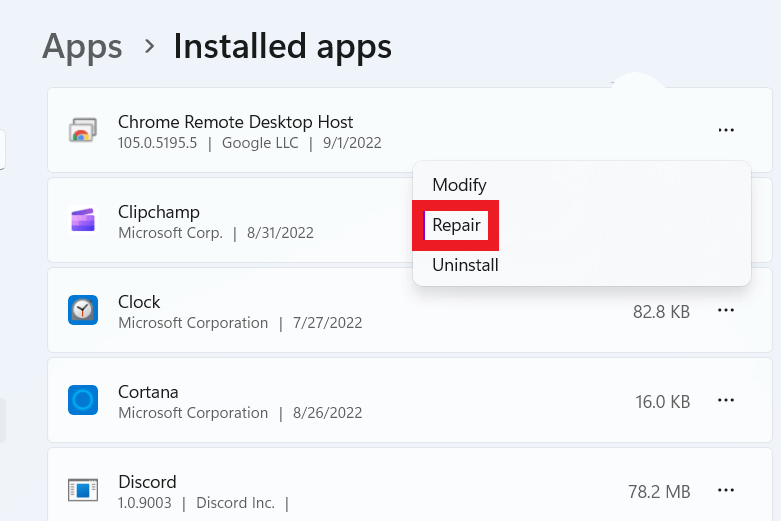Open the three-dot menu for Cortana
This screenshot has width=781, height=521.
tap(726, 400)
